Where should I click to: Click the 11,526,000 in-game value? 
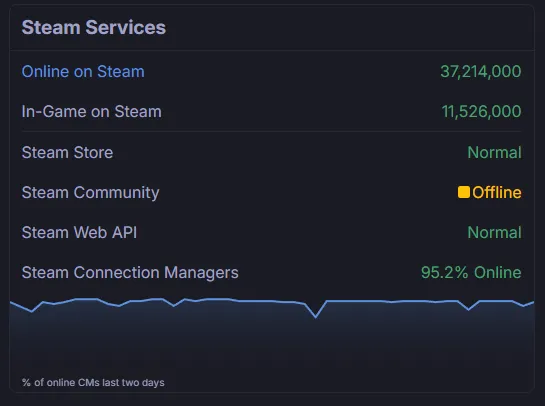pos(481,112)
